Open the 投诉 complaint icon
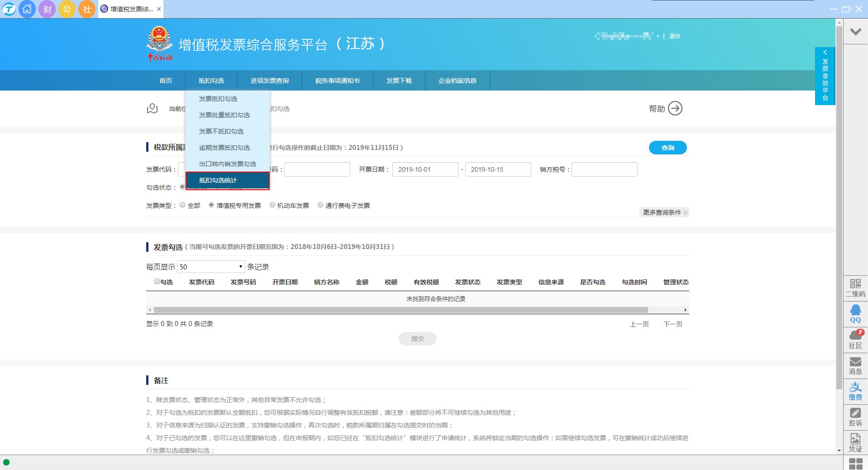This screenshot has width=868, height=470. point(855,417)
